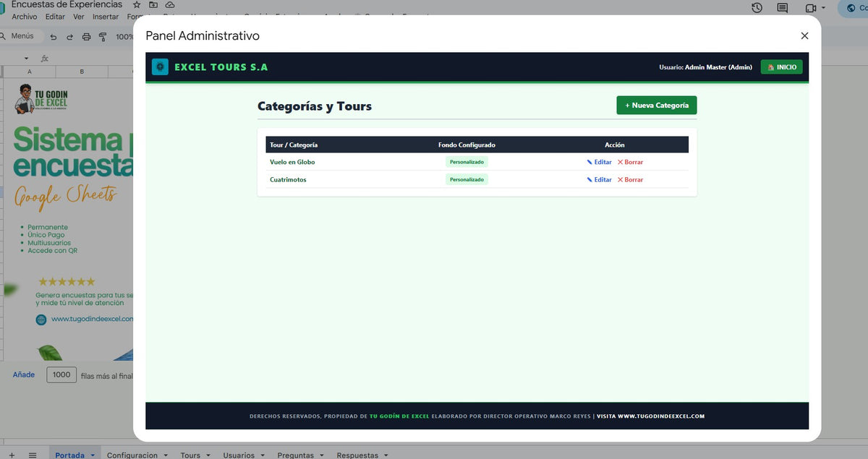Open the Editar menu
Screen dimensions: 868x459
click(x=55, y=17)
